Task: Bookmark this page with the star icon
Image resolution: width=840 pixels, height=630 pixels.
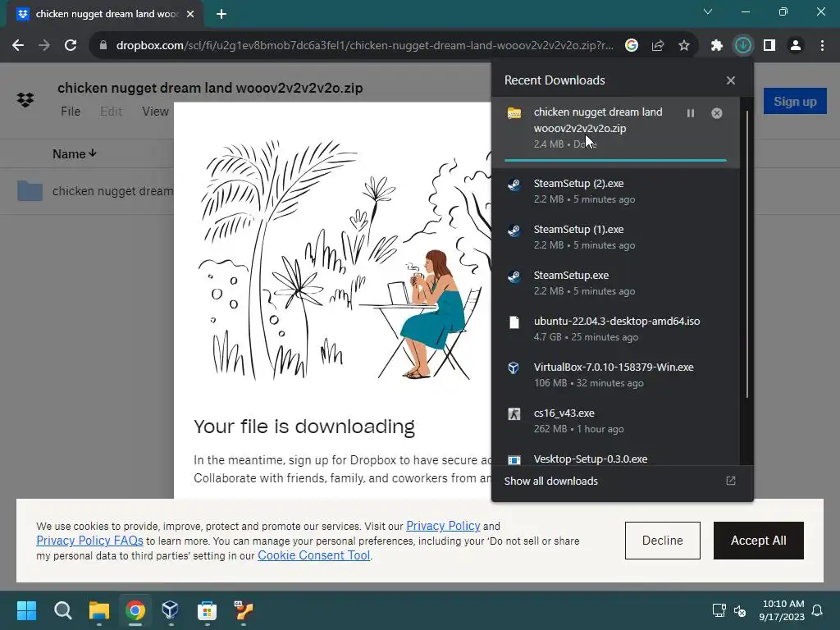Action: [x=684, y=46]
